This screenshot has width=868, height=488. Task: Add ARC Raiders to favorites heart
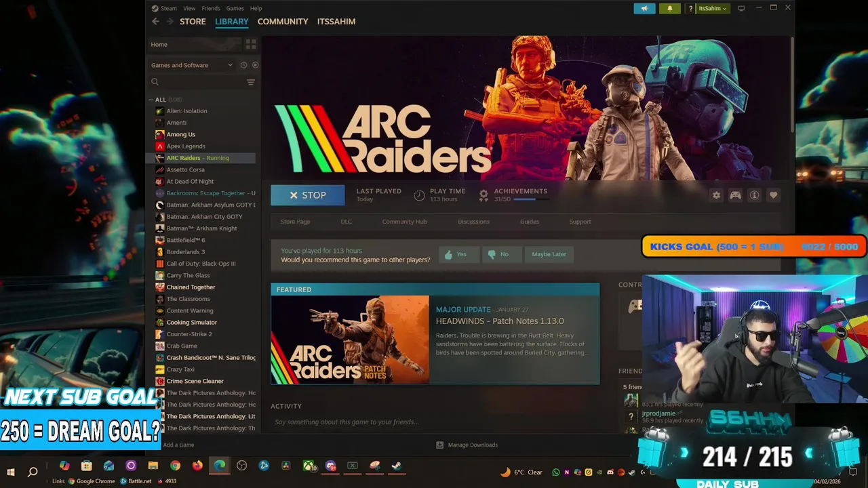click(773, 195)
